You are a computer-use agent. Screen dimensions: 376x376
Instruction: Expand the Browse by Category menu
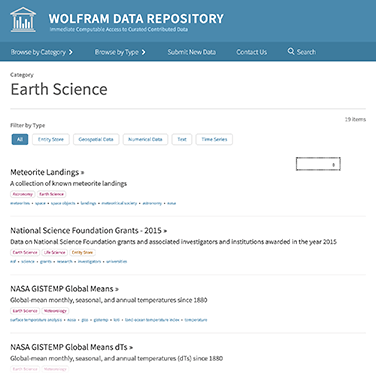coord(42,52)
